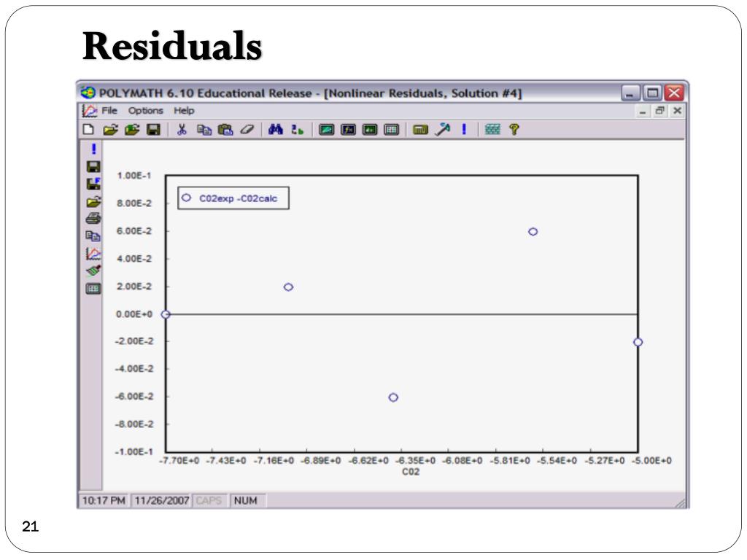Image resolution: width=747 pixels, height=560 pixels.
Task: Open help with the yellow question mark
Action: [x=514, y=130]
